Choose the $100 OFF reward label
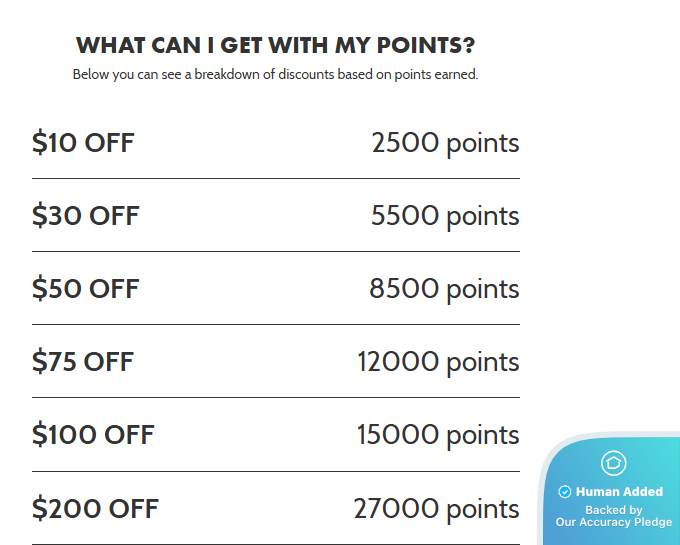Viewport: 680px width, 545px height. click(x=93, y=435)
